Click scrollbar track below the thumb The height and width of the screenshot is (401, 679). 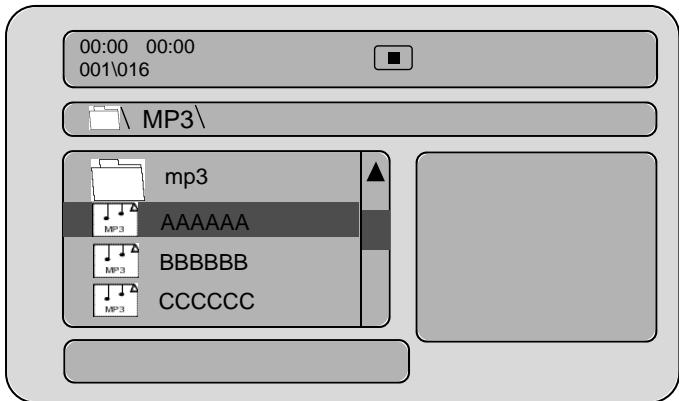(x=375, y=288)
